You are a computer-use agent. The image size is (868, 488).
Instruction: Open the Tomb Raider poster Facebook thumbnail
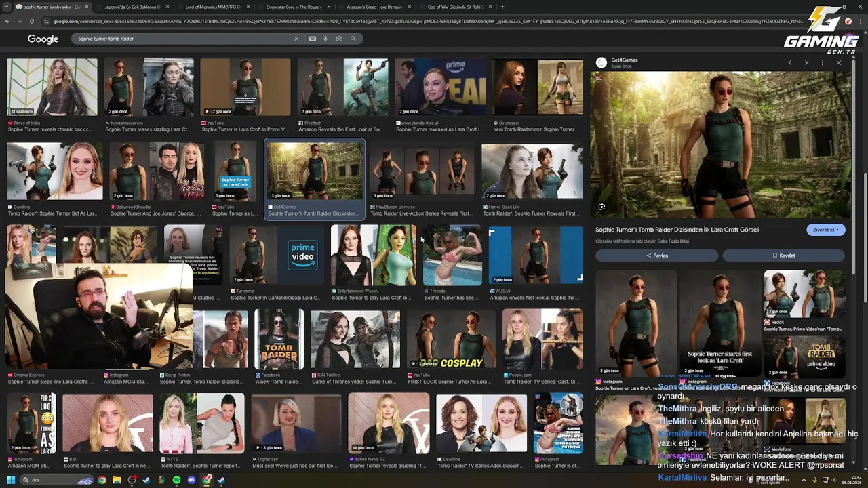pos(279,339)
